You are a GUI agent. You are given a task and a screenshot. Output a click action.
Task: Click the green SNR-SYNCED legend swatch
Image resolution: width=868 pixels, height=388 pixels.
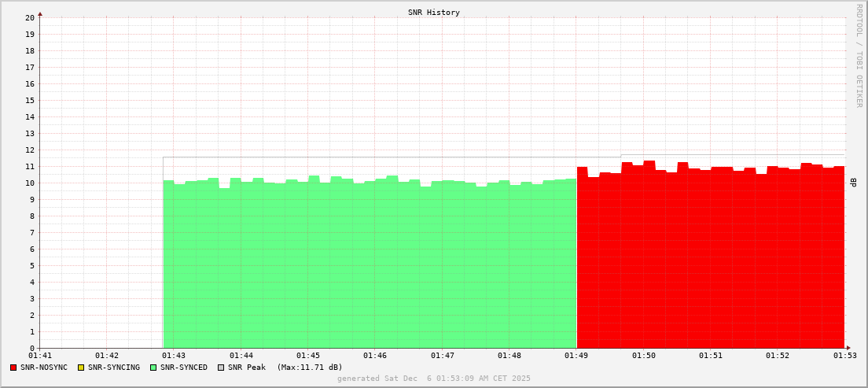click(153, 368)
